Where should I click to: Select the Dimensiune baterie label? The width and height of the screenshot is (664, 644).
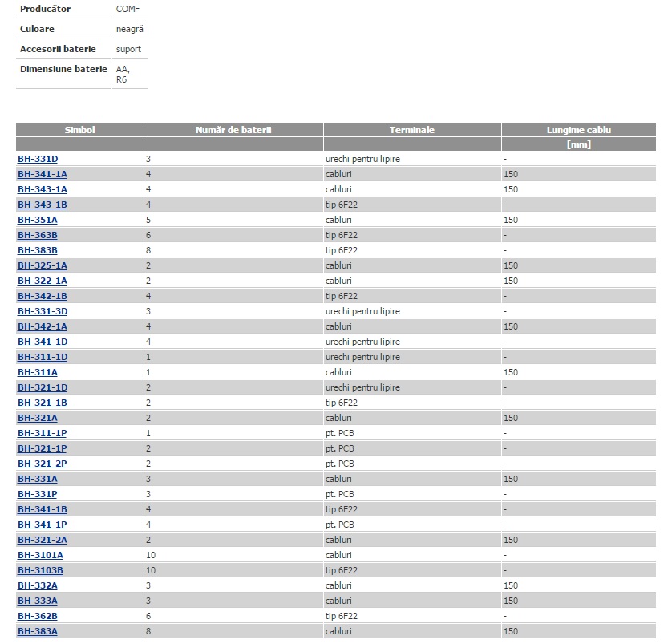tap(63, 69)
